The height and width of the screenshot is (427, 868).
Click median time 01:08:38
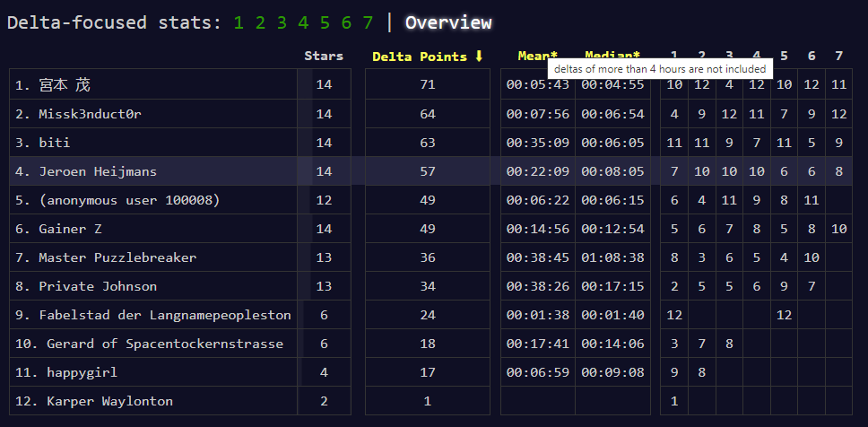[x=612, y=258]
